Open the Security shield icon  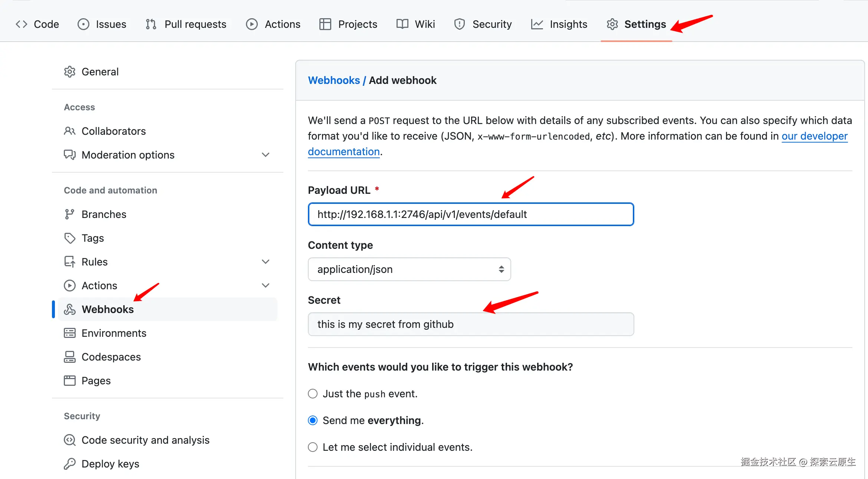coord(459,24)
